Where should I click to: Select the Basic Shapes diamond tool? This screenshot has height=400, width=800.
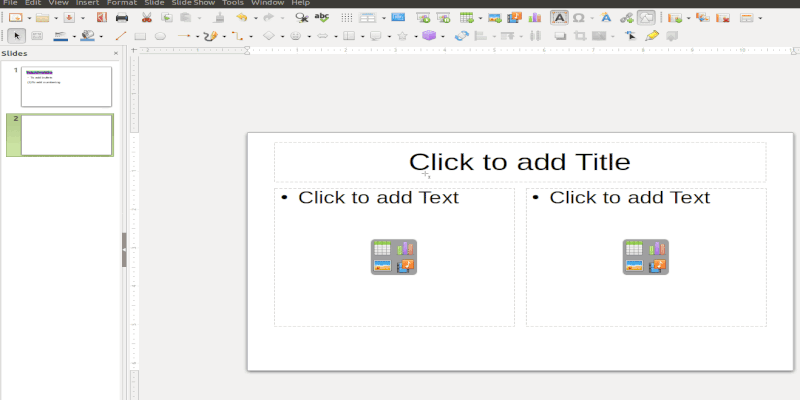pos(269,36)
